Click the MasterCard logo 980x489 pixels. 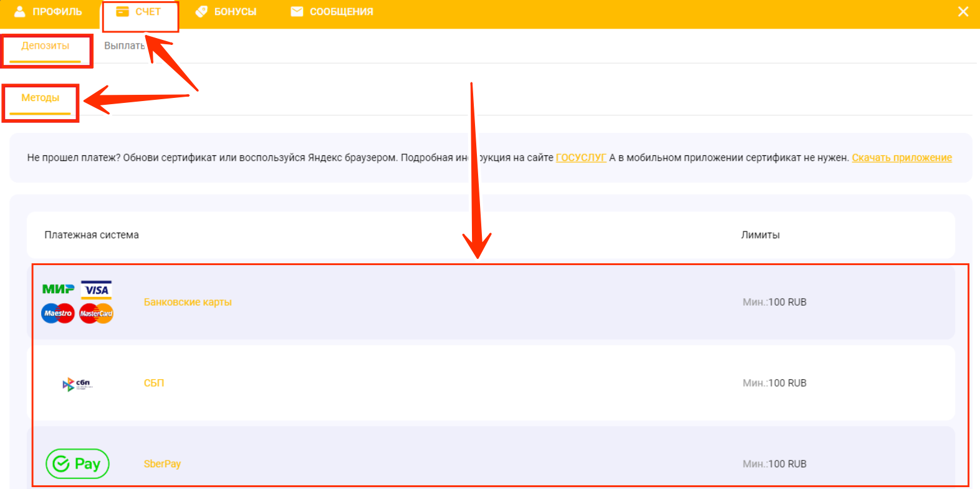(x=96, y=313)
